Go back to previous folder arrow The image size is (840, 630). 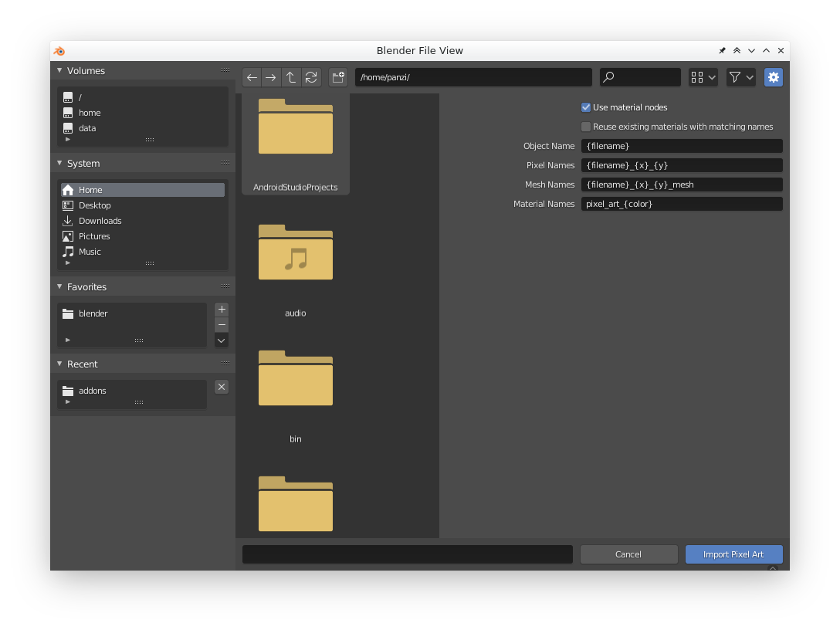252,77
